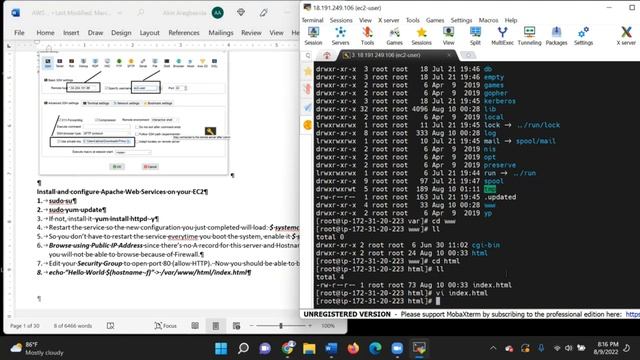This screenshot has height=360, width=640.
Task: Open the MultiExec tool
Action: point(502,36)
